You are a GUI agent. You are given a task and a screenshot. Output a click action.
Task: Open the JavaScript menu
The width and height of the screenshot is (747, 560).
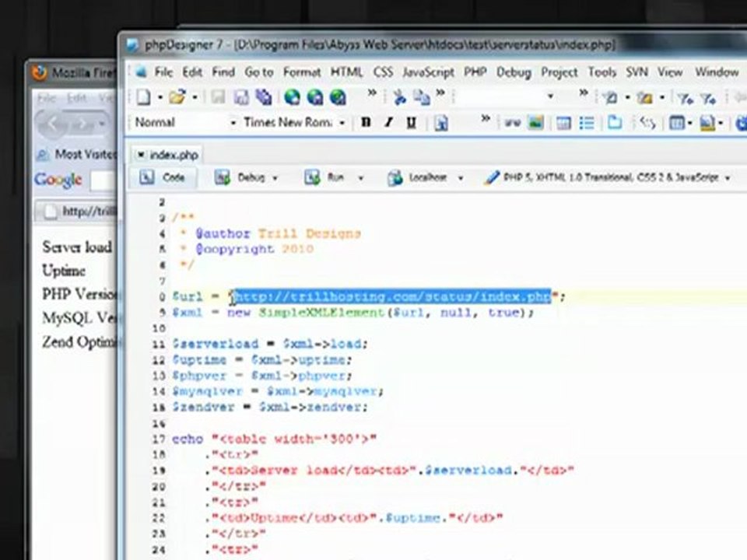(x=428, y=72)
